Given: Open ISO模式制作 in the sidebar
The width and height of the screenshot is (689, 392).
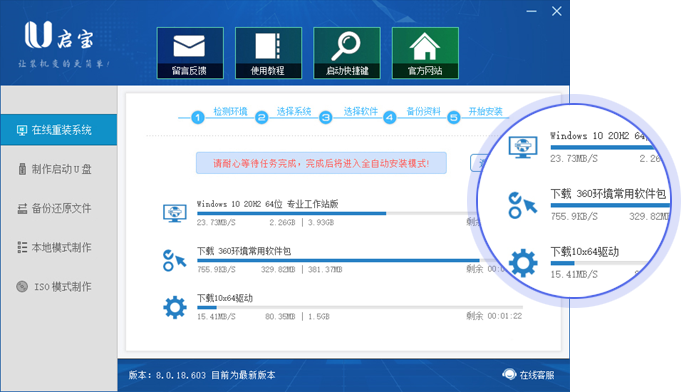Looking at the screenshot, I should (x=59, y=287).
